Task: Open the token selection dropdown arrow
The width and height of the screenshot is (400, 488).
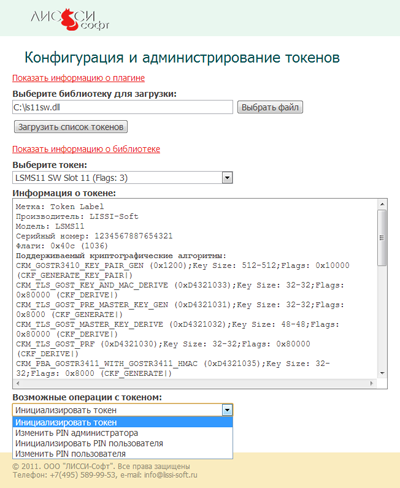Action: pos(227,178)
